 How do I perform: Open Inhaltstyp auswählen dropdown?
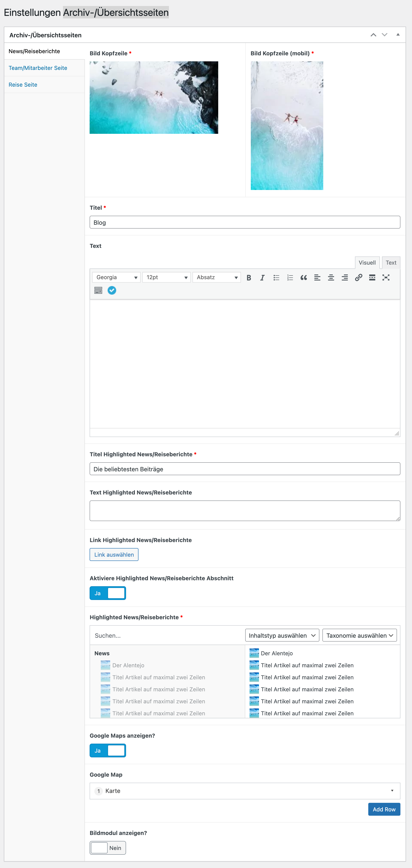[x=282, y=635]
